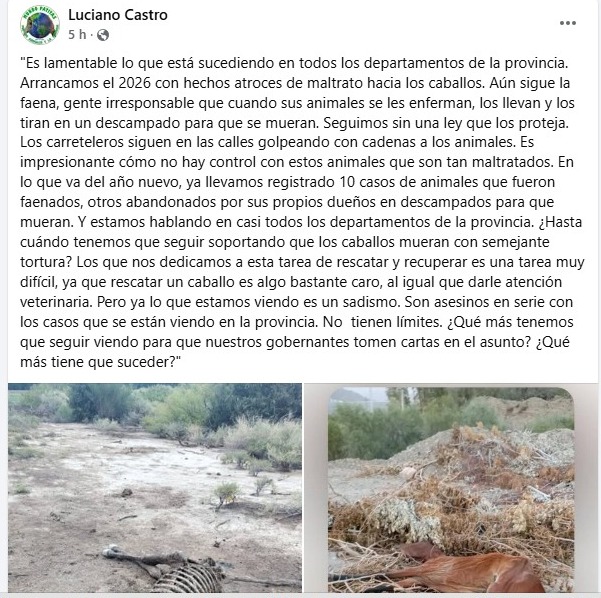Open the left photo of the dry field
Screen dimensions: 601x598
click(155, 488)
